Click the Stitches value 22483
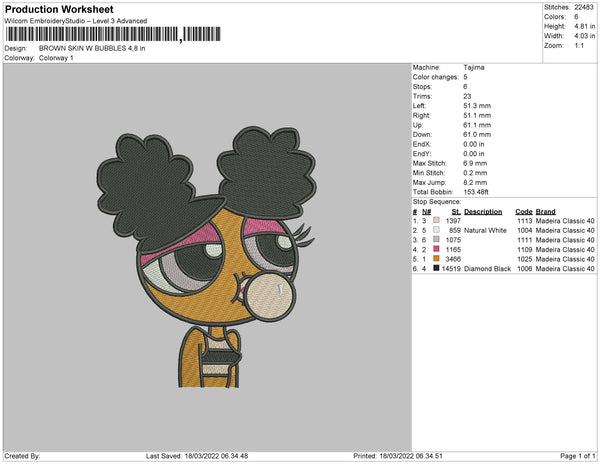This screenshot has width=600, height=464. coord(584,7)
